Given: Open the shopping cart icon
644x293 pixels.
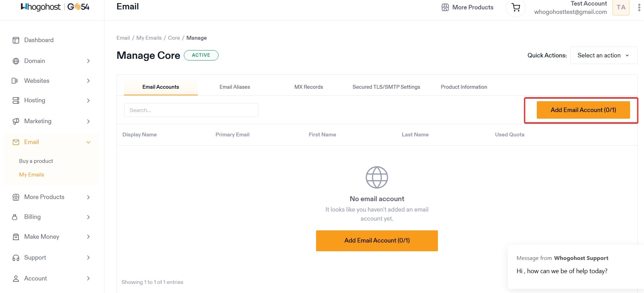Looking at the screenshot, I should click(x=516, y=7).
